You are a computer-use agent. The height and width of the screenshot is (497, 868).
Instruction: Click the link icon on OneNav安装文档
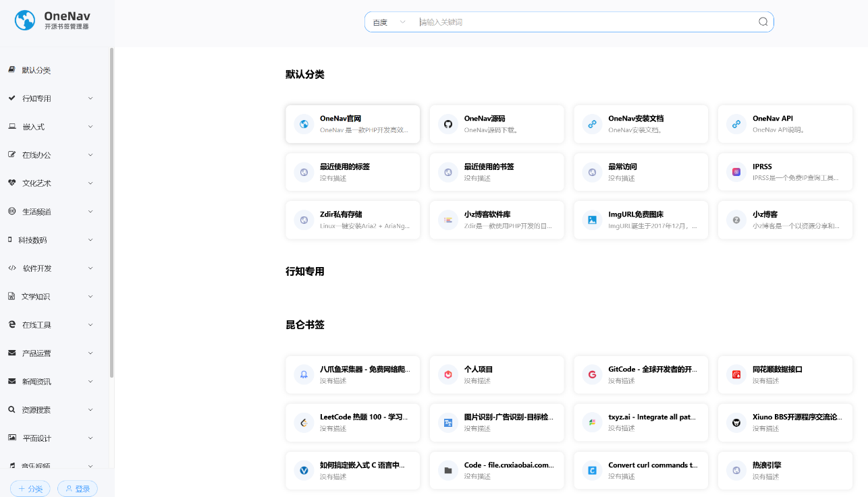[x=592, y=124]
